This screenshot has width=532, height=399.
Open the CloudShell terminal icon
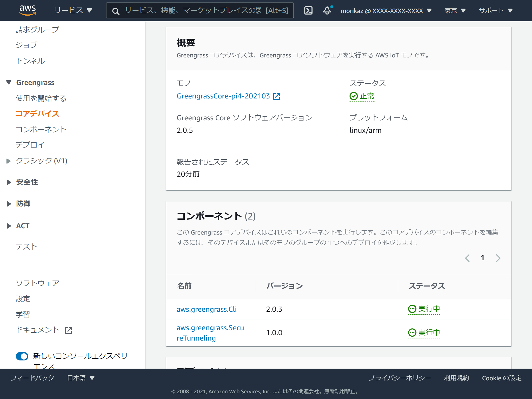point(308,10)
